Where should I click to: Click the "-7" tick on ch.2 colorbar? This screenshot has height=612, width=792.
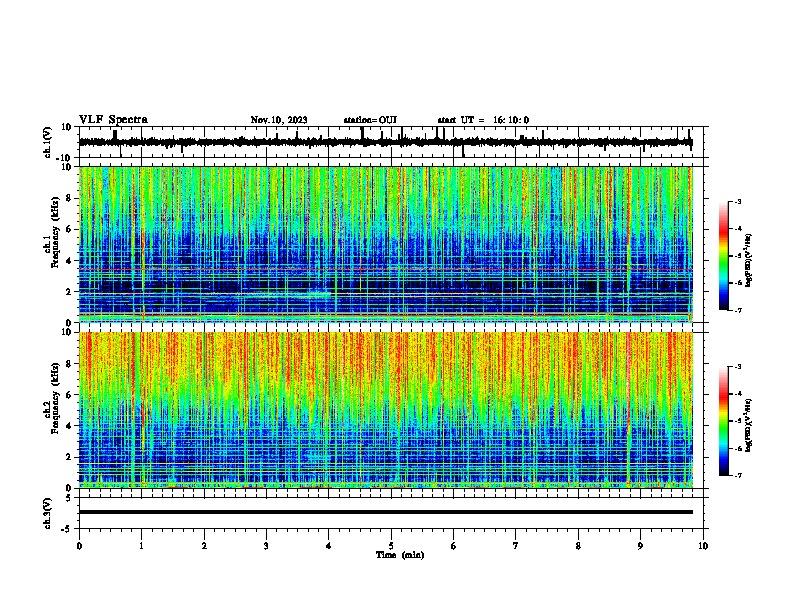738,475
